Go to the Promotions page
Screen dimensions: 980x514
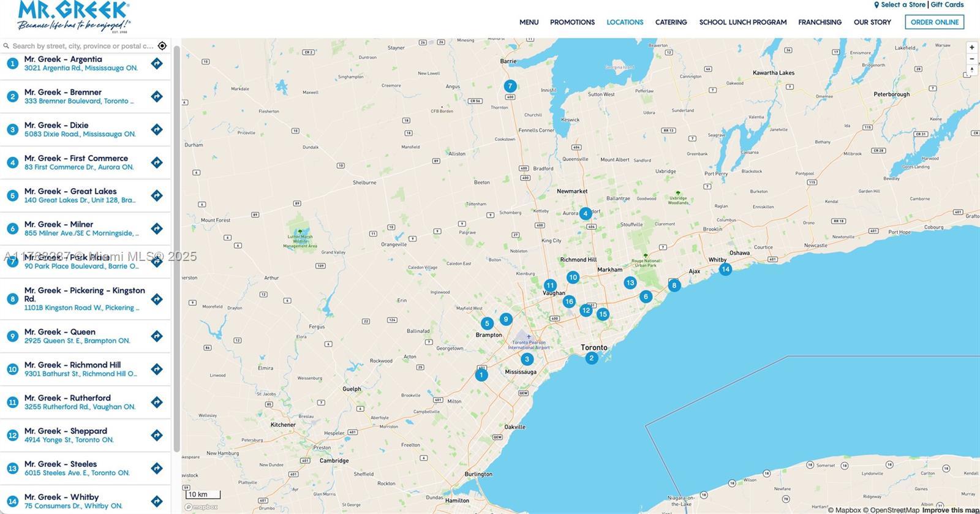pos(572,22)
